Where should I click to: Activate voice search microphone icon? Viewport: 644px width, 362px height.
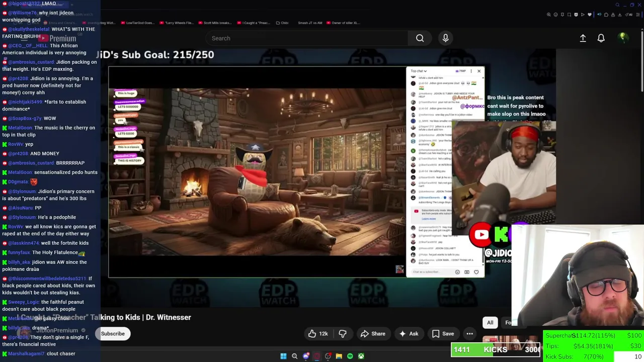(445, 38)
